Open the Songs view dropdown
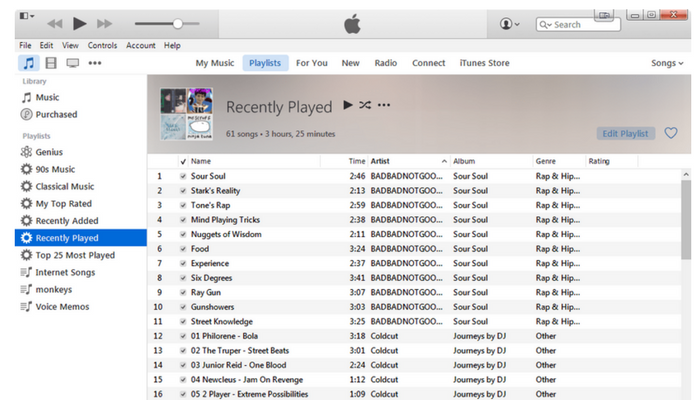Image resolution: width=700 pixels, height=400 pixels. click(x=667, y=63)
